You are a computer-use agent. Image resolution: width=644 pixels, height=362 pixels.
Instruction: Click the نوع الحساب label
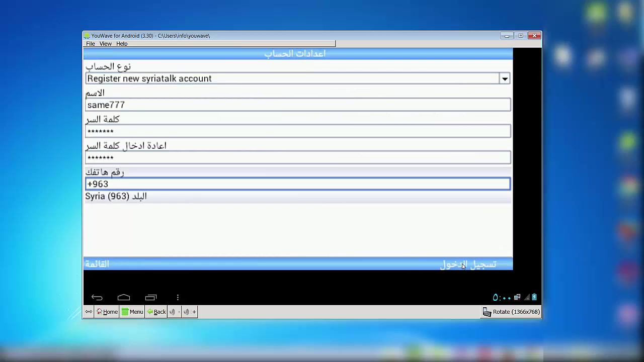pos(108,66)
